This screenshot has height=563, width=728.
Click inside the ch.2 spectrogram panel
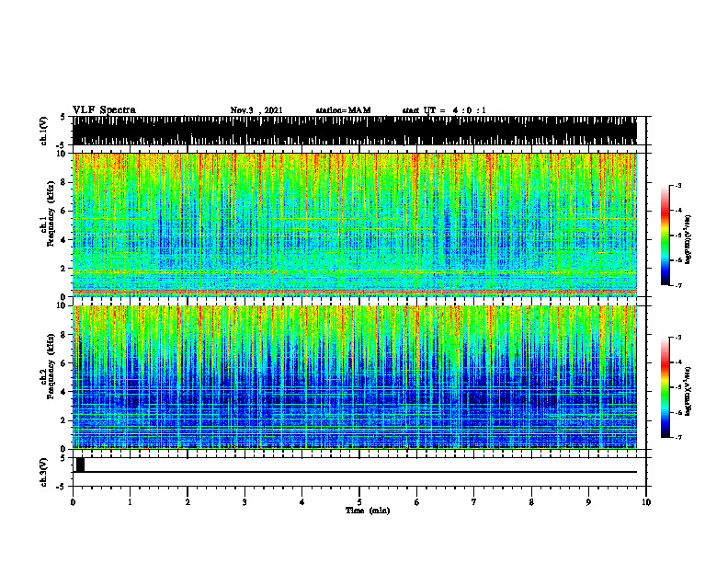[355, 377]
